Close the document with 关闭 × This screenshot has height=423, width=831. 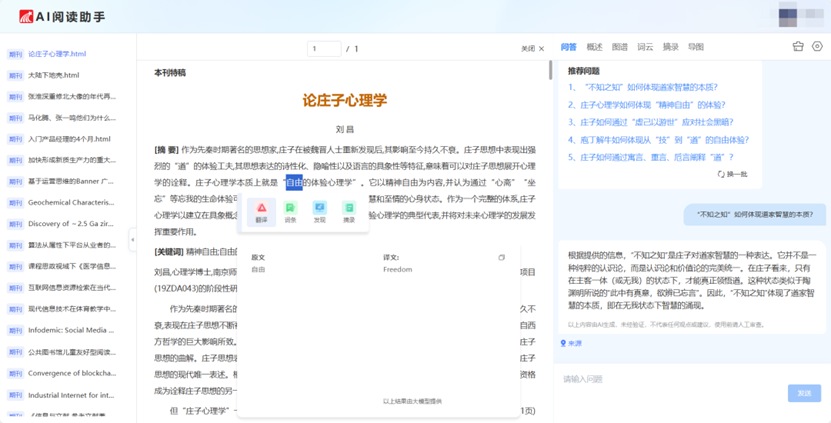pos(533,49)
